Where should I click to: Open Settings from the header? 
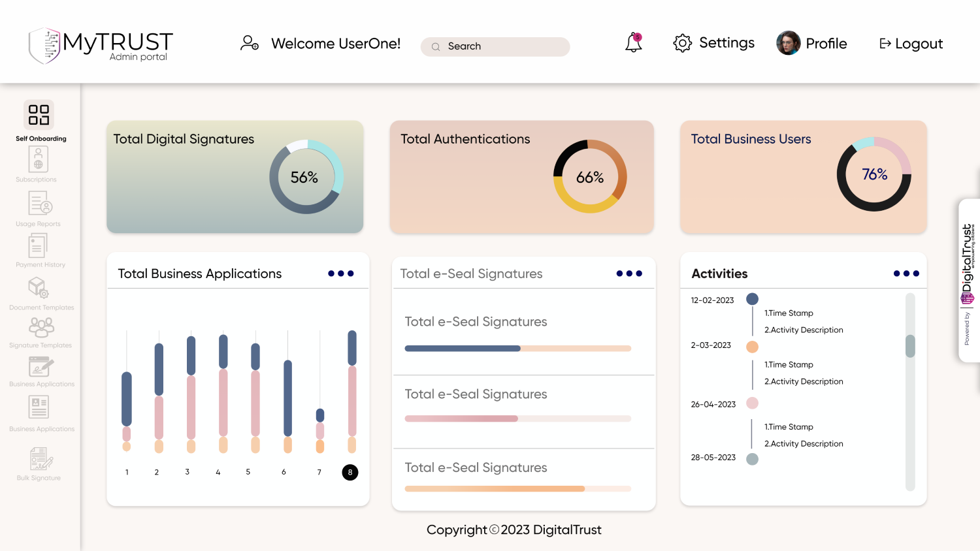tap(713, 43)
